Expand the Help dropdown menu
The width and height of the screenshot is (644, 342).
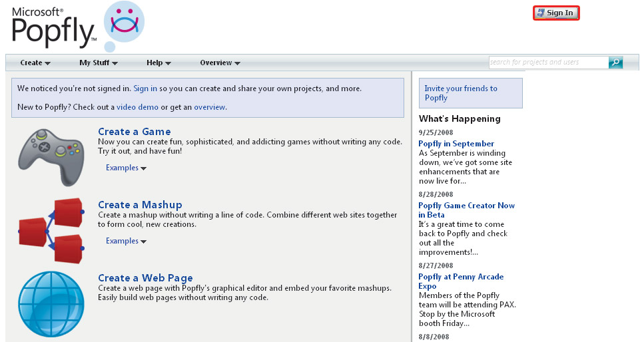tap(159, 63)
